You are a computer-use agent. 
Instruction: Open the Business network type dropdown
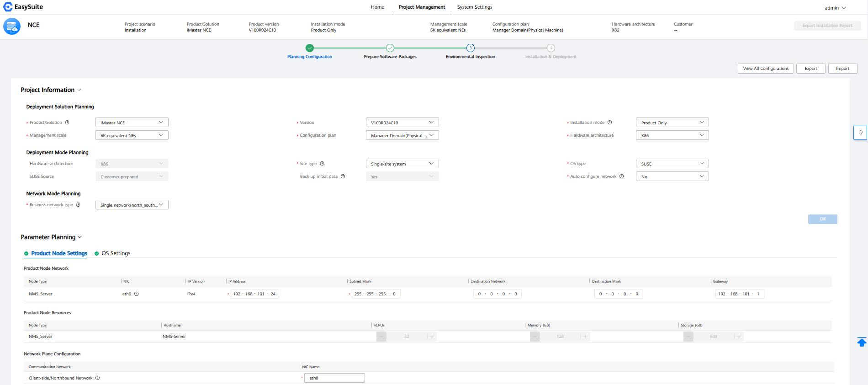(132, 205)
